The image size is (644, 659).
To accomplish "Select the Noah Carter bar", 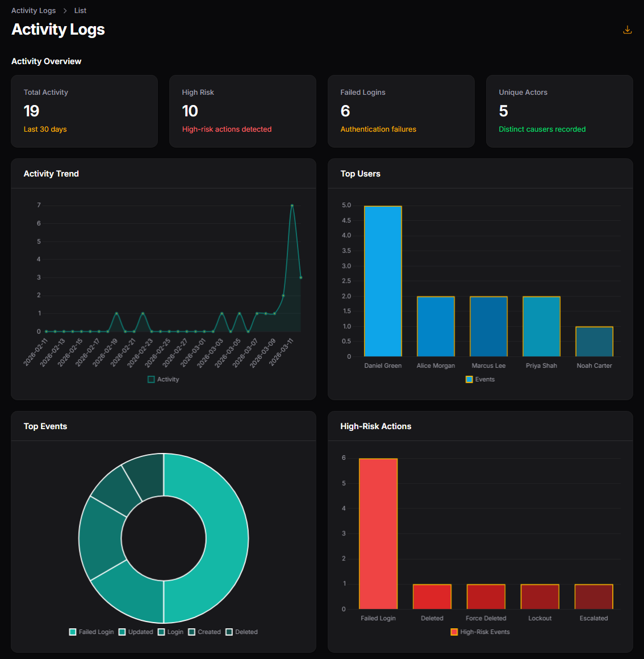I will point(594,341).
